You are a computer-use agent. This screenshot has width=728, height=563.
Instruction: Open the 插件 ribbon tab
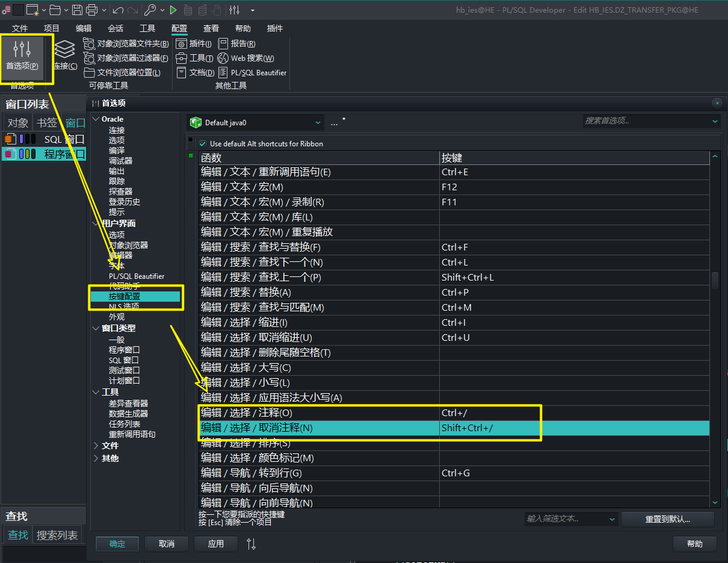tap(275, 28)
